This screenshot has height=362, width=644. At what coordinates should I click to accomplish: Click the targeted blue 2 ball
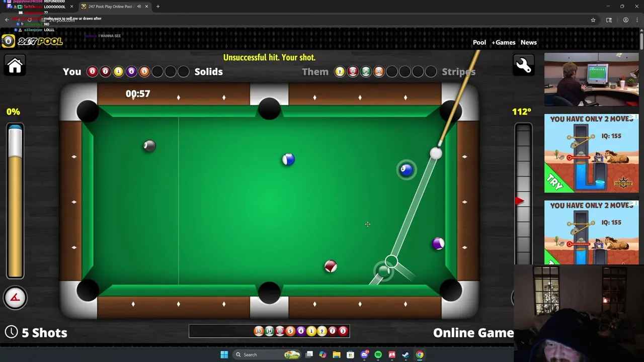click(406, 169)
